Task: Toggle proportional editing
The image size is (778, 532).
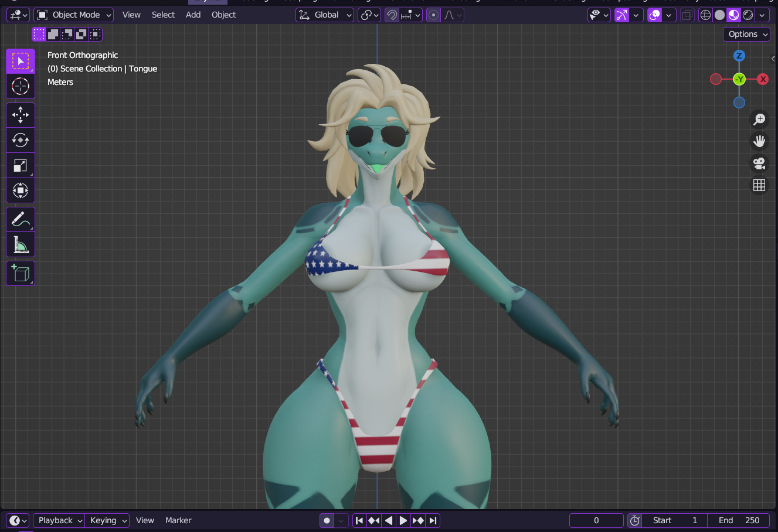Action: point(433,15)
